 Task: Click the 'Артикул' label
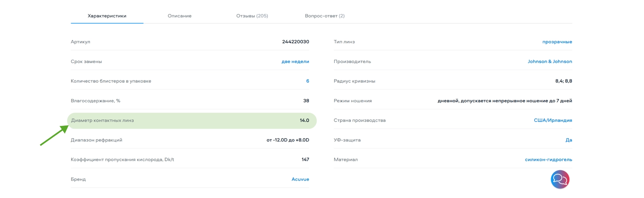tap(81, 42)
